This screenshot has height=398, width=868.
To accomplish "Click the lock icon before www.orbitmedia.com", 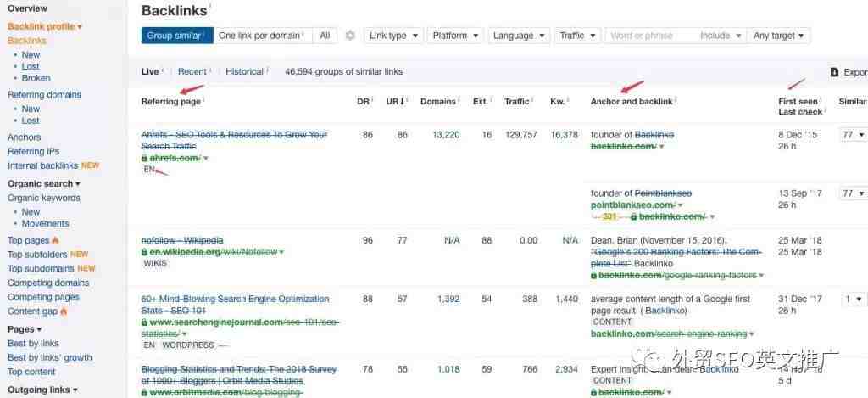I will pyautogui.click(x=144, y=392).
